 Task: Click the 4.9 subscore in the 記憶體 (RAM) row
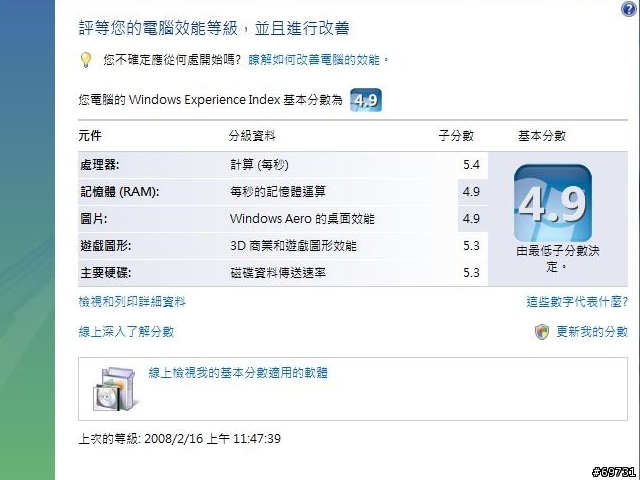click(471, 191)
